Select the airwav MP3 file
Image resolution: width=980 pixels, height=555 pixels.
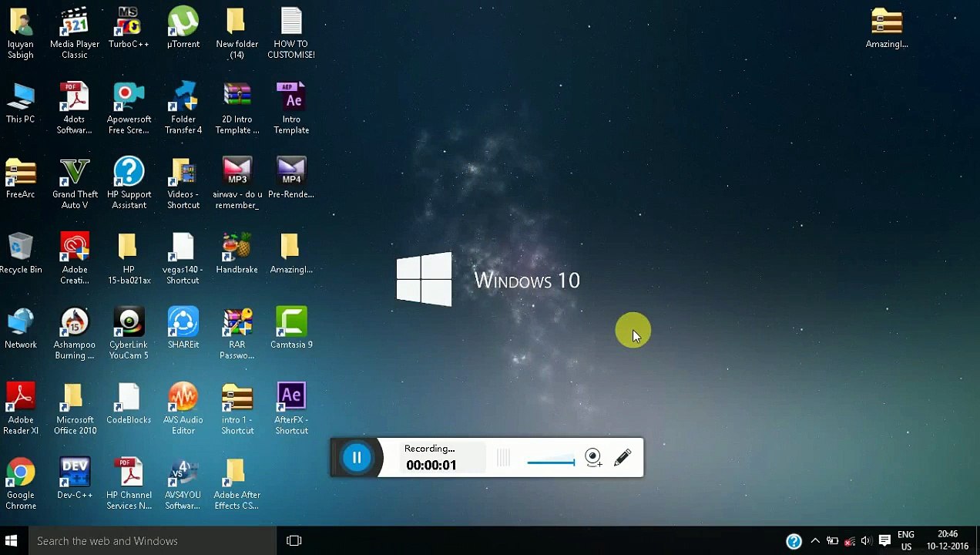237,183
